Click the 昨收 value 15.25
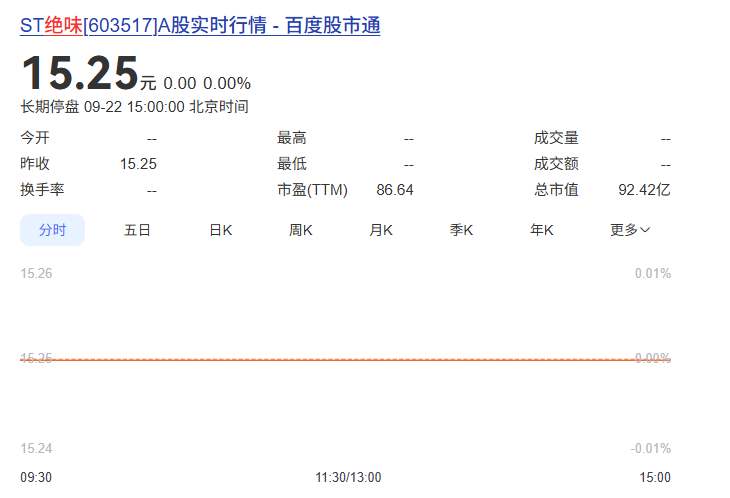The width and height of the screenshot is (730, 498). pos(138,164)
